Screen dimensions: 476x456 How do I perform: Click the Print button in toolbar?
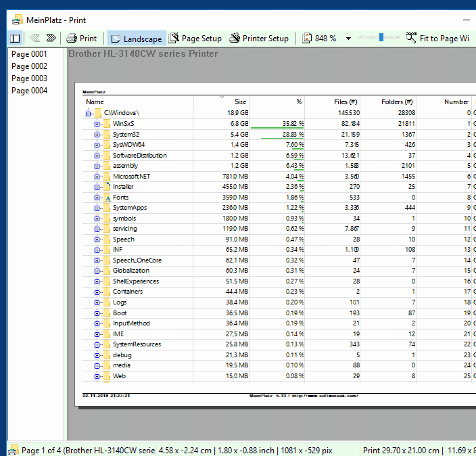pyautogui.click(x=82, y=39)
